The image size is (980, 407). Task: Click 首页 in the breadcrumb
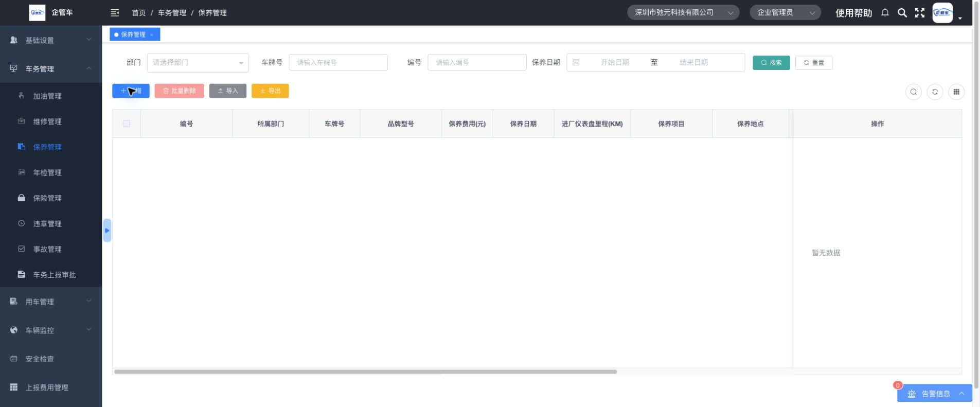pyautogui.click(x=138, y=13)
